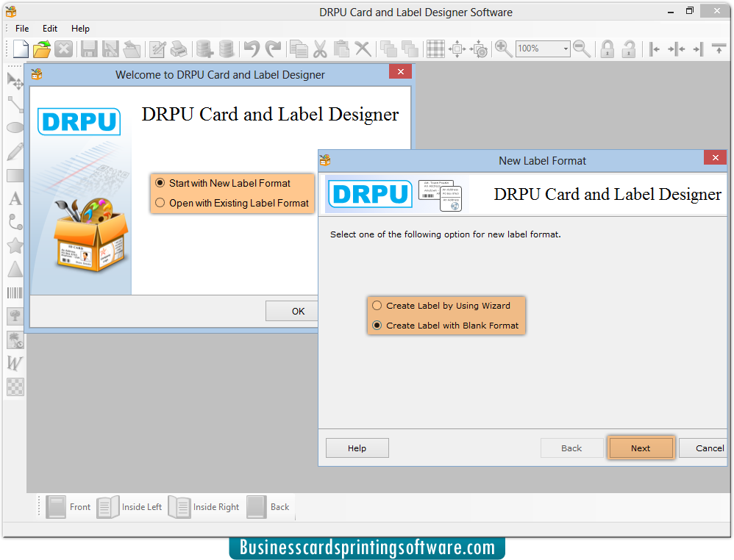Switch to the Inside Left page tab

coord(129,507)
